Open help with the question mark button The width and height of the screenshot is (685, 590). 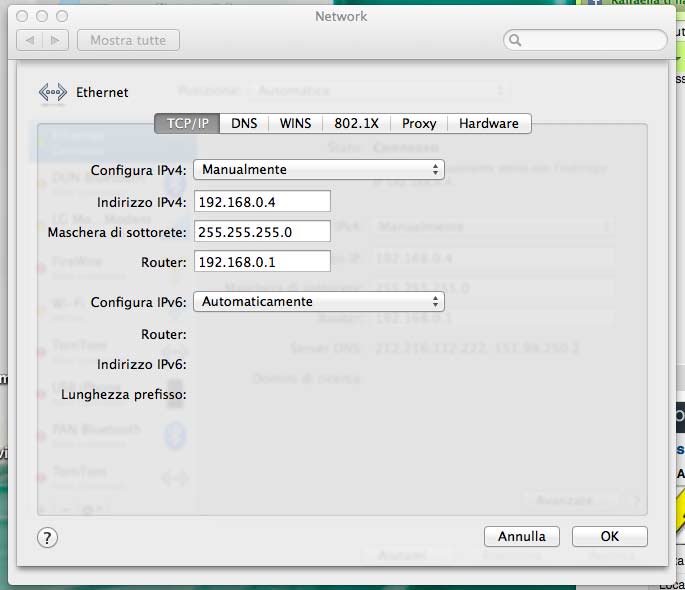click(48, 537)
